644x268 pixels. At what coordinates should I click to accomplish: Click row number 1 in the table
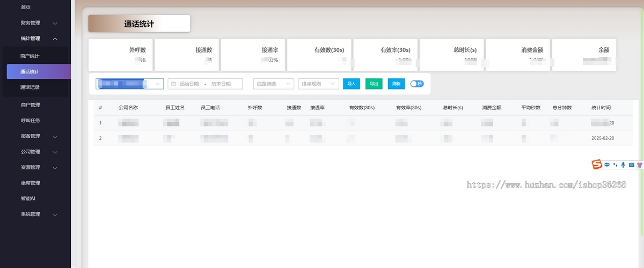100,123
